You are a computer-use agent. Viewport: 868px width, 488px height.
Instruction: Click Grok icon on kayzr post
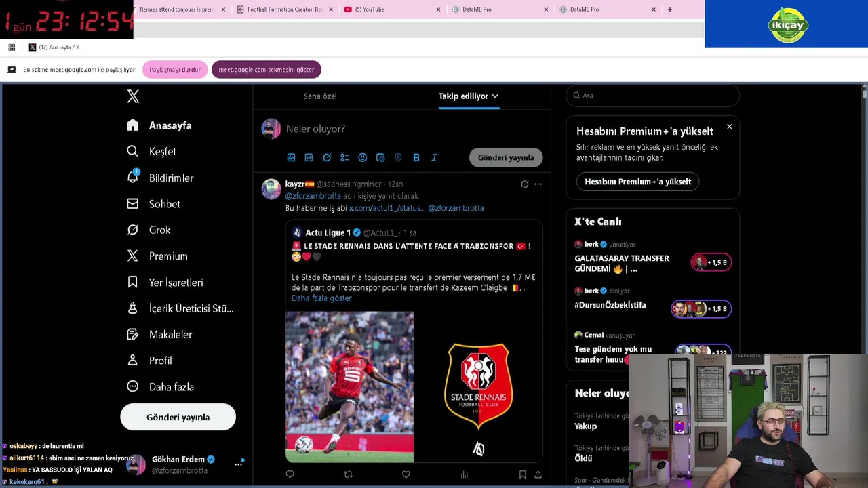point(524,184)
